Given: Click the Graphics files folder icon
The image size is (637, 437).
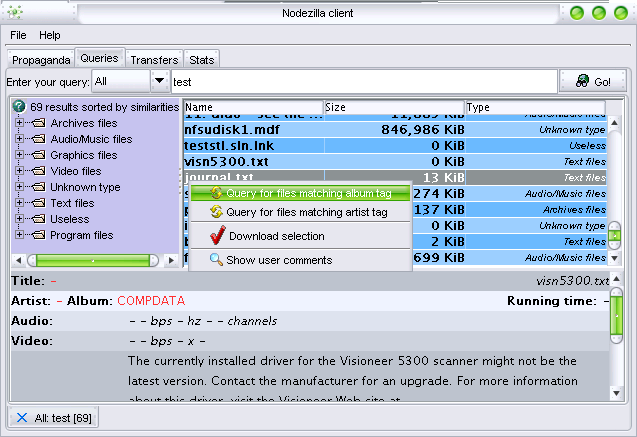Looking at the screenshot, I should point(39,155).
